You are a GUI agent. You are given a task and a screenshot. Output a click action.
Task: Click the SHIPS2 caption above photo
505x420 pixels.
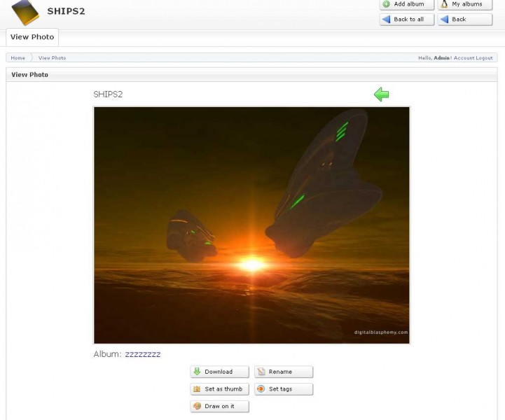[108, 94]
